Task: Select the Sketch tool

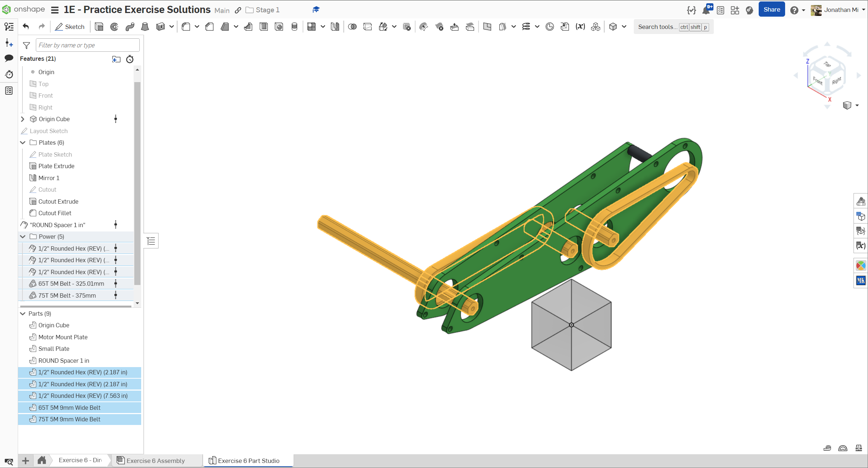Action: pyautogui.click(x=69, y=27)
